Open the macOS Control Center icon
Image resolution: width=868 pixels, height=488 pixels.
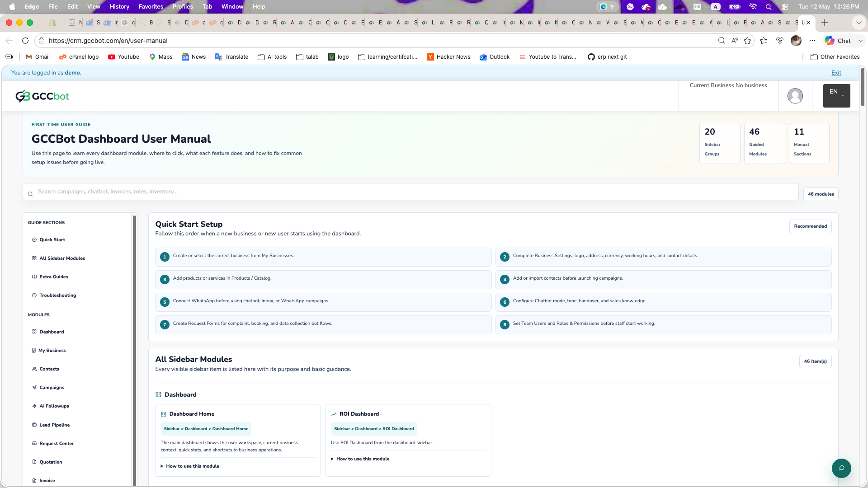pos(785,6)
